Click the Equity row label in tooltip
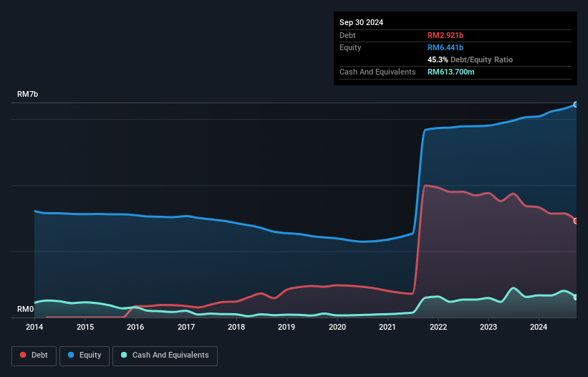This screenshot has width=588, height=377. (350, 47)
